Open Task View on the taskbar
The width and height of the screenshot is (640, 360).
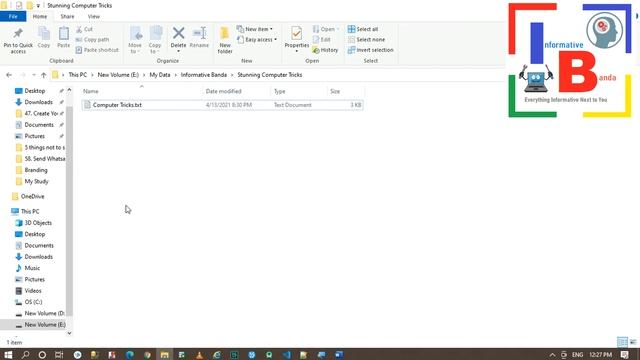click(59, 354)
